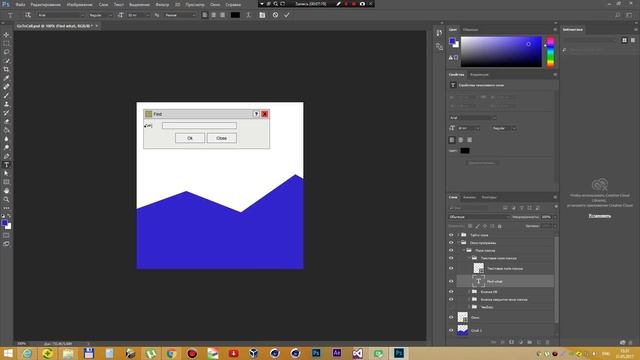The width and height of the screenshot is (640, 360).
Task: Select the Eraser tool
Action: pyautogui.click(x=6, y=121)
